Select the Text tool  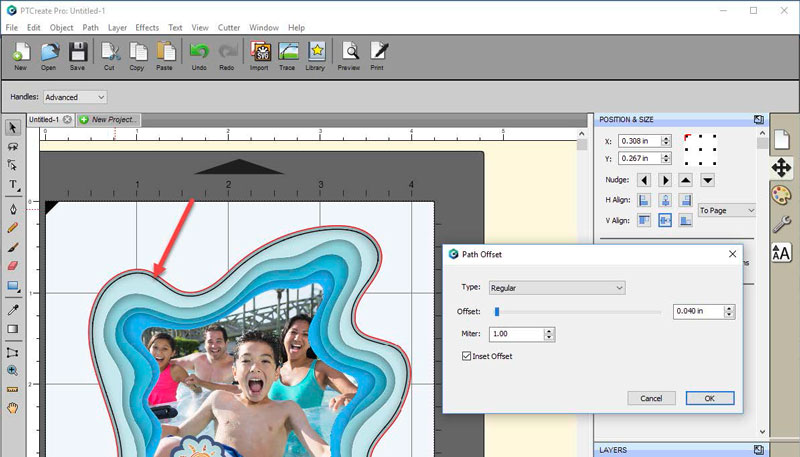13,185
